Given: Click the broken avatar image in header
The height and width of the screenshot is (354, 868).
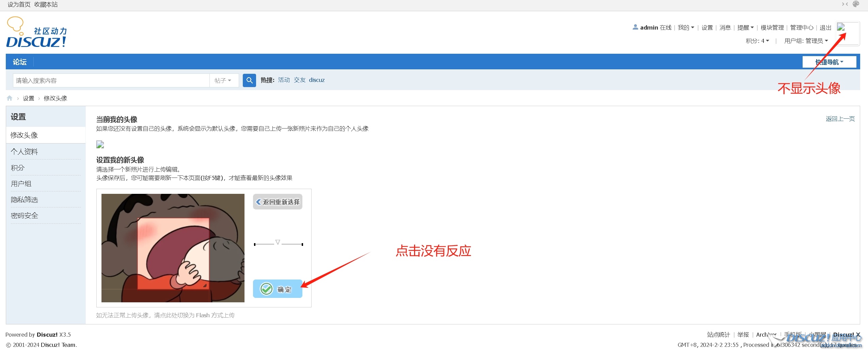Looking at the screenshot, I should pyautogui.click(x=841, y=28).
